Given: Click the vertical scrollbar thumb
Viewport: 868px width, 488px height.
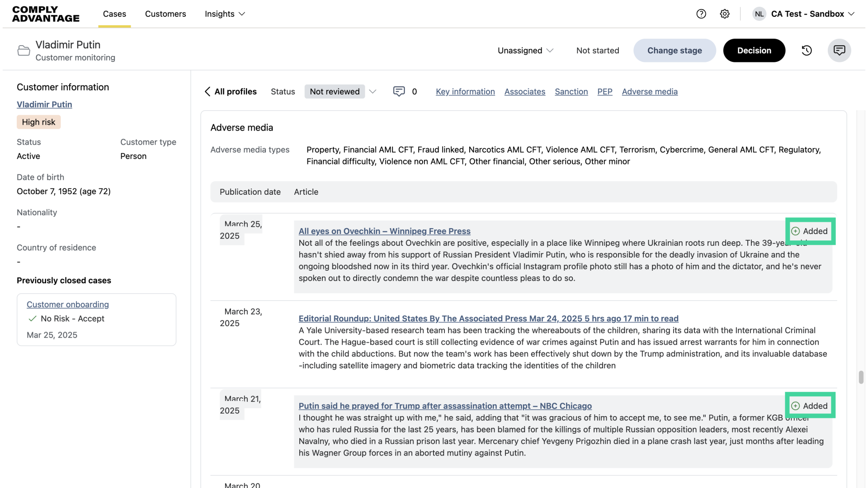Looking at the screenshot, I should click(x=861, y=377).
